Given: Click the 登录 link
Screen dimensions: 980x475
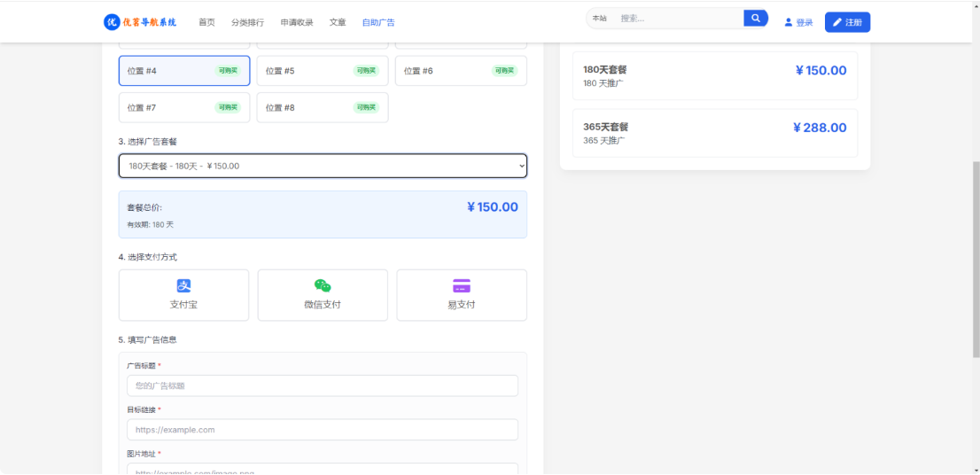Looking at the screenshot, I should tap(798, 22).
